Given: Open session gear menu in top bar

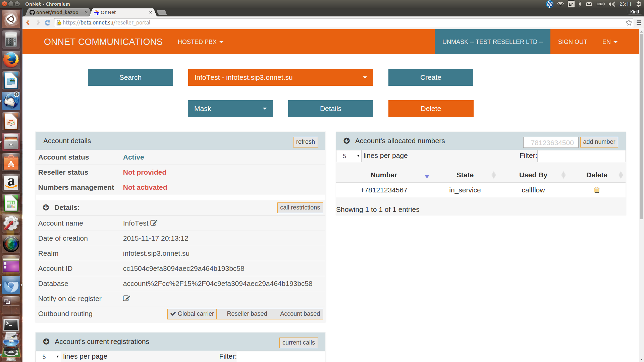Looking at the screenshot, I should click(638, 4).
